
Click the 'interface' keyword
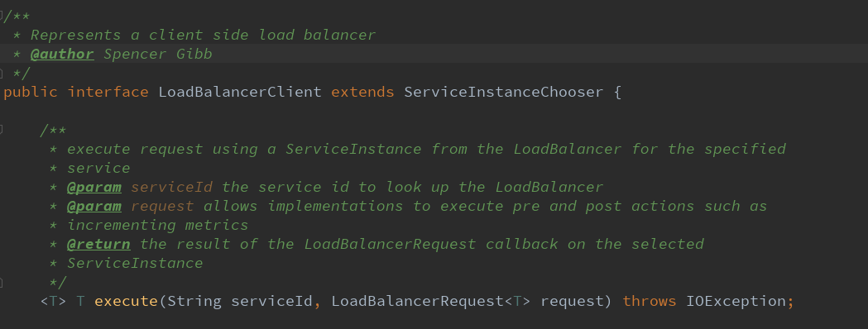[108, 92]
